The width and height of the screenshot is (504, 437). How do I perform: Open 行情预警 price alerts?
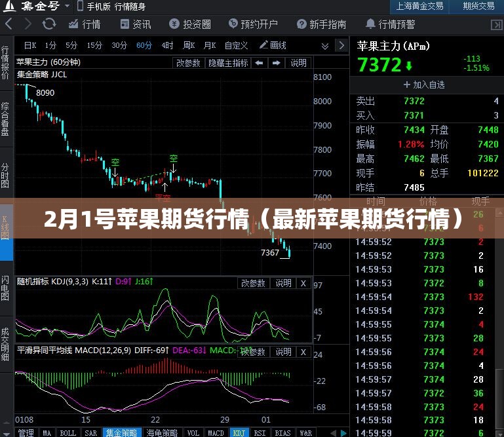[x=390, y=24]
